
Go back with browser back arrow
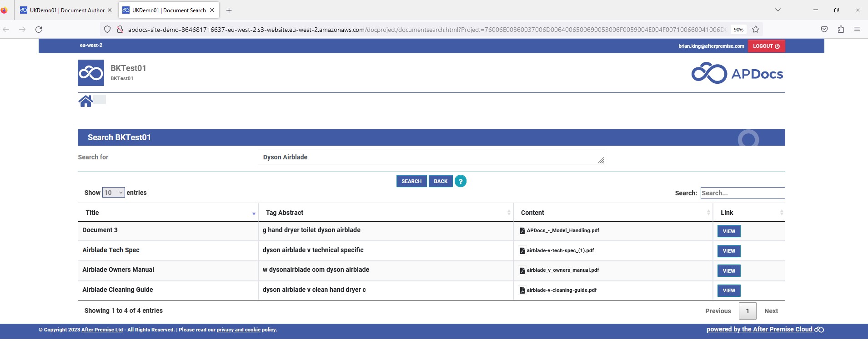[6, 29]
